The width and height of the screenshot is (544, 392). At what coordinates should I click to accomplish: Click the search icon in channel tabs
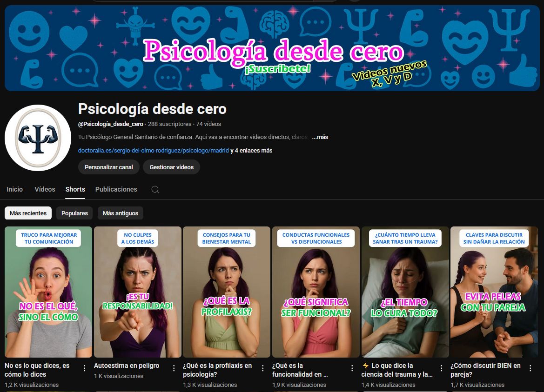point(155,190)
